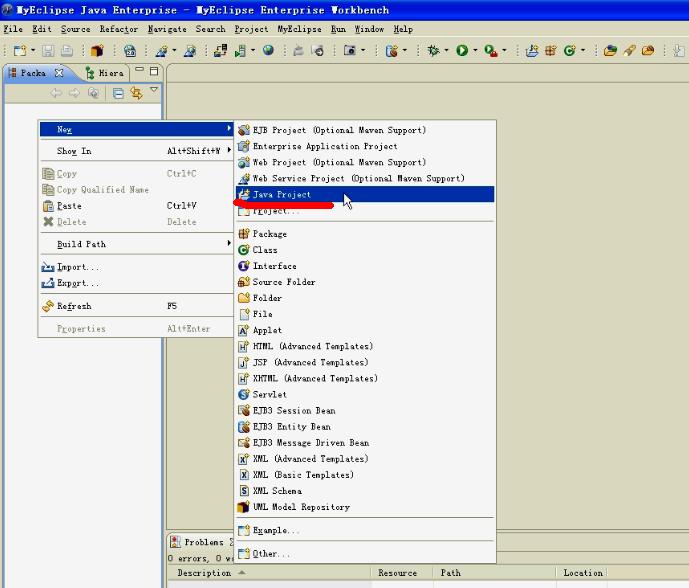Sort Problems by Description column header
Image resolution: width=689 pixels, height=588 pixels.
[x=269, y=573]
